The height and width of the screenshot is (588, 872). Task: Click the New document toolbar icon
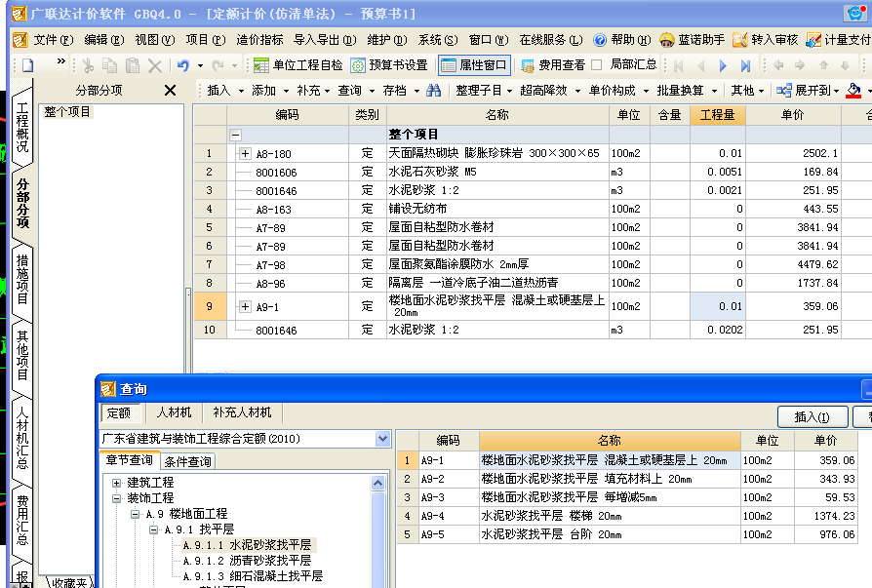tap(27, 65)
